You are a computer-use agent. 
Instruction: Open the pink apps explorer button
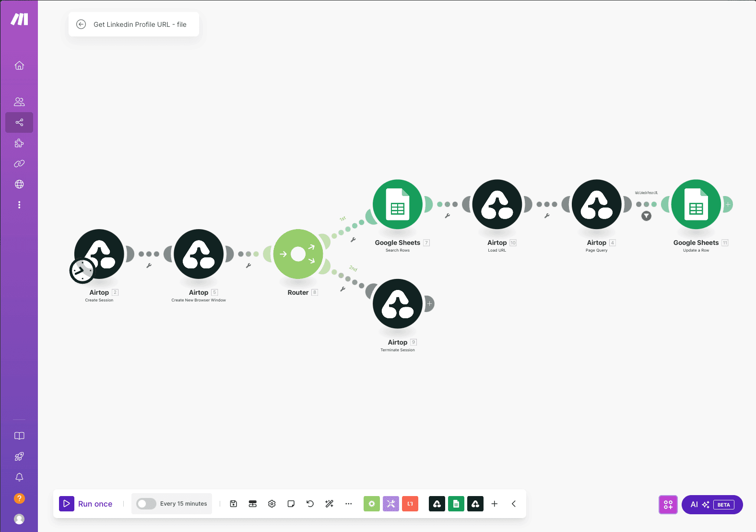(x=668, y=505)
